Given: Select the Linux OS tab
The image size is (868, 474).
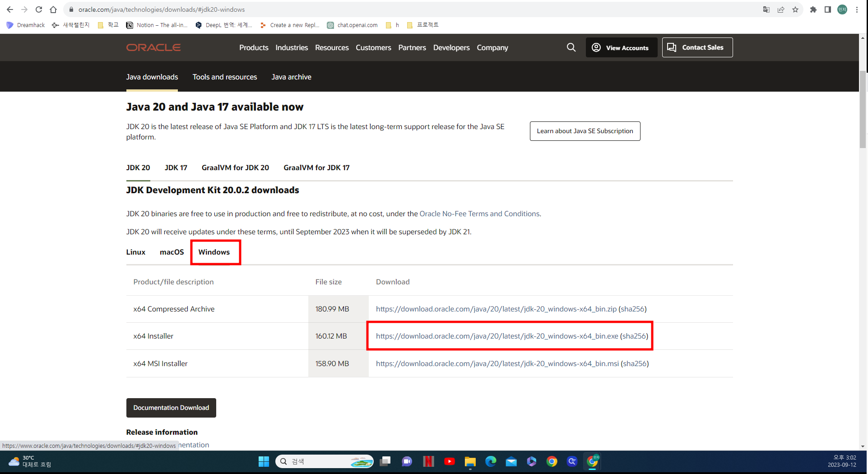Looking at the screenshot, I should (136, 252).
